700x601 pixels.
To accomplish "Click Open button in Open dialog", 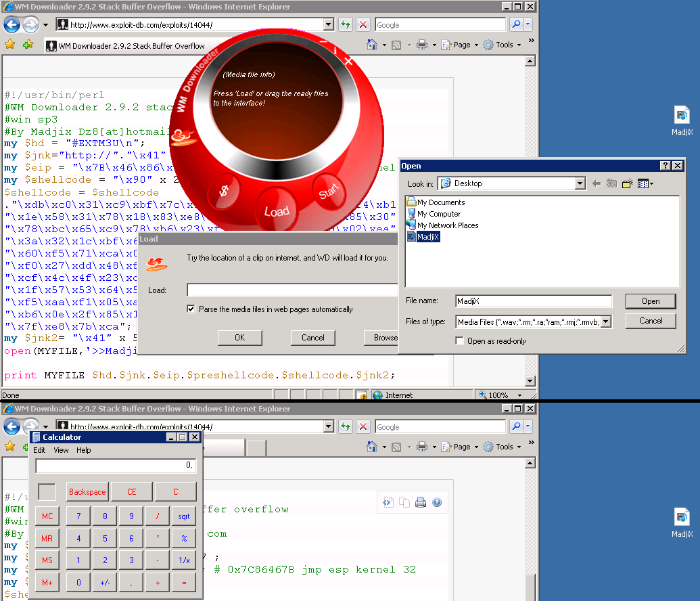I will click(x=651, y=301).
